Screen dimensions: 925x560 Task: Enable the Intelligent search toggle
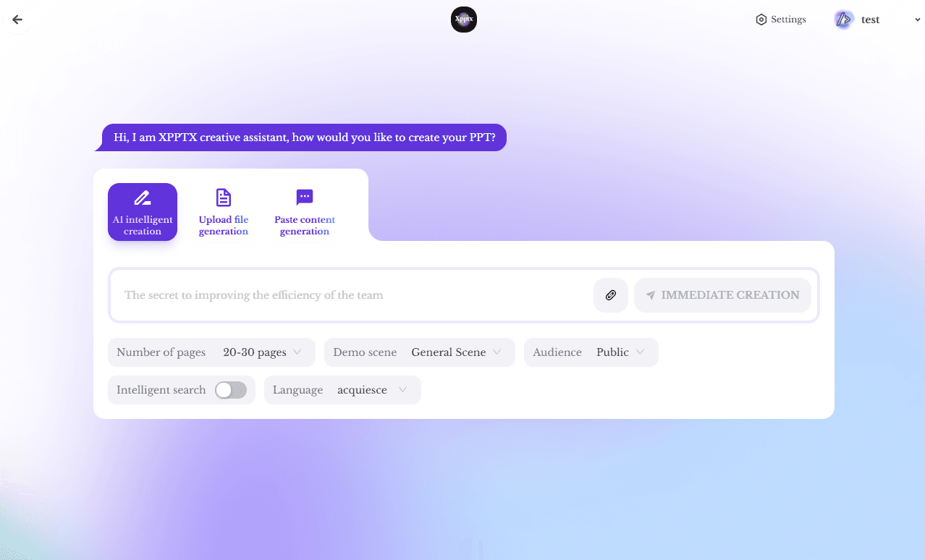(x=231, y=390)
